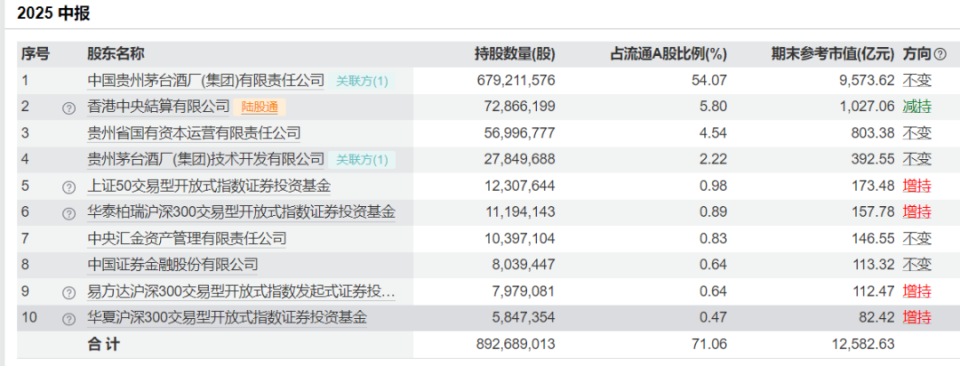Viewport: 960px width, 366px height.
Task: Open 上证50交易型开放式指数证券投资基金 link
Action: tap(209, 186)
